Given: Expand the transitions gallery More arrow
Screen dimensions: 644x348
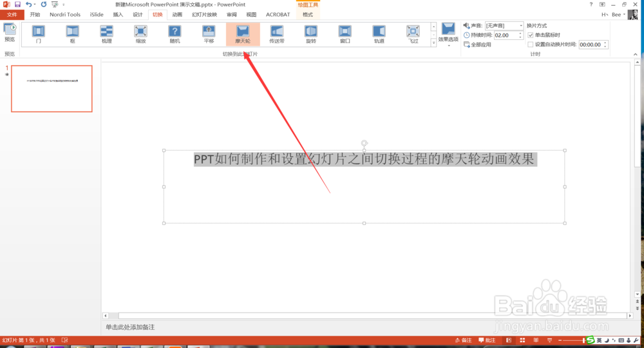Looking at the screenshot, I should [433, 43].
